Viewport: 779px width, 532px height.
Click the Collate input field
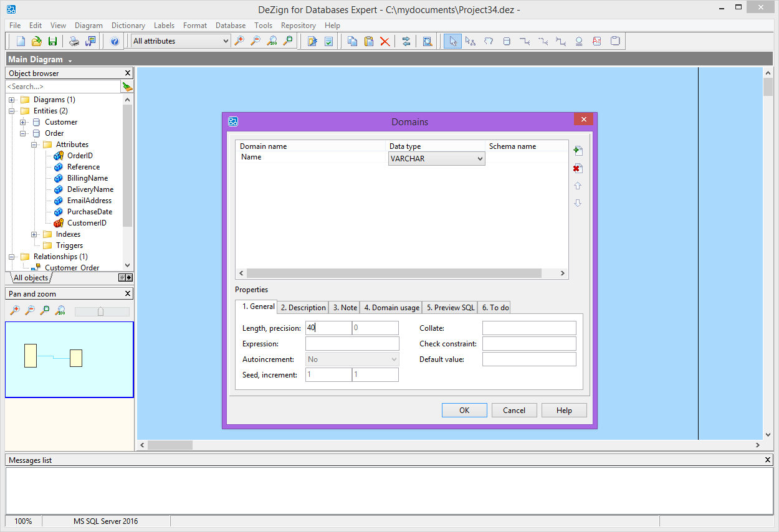tap(529, 328)
